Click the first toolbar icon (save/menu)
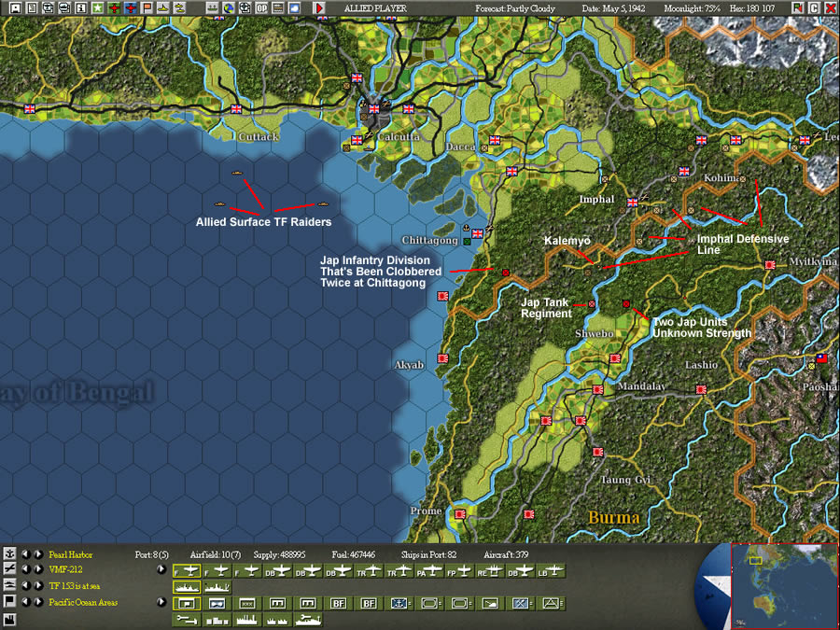Image resolution: width=840 pixels, height=630 pixels. click(16, 7)
